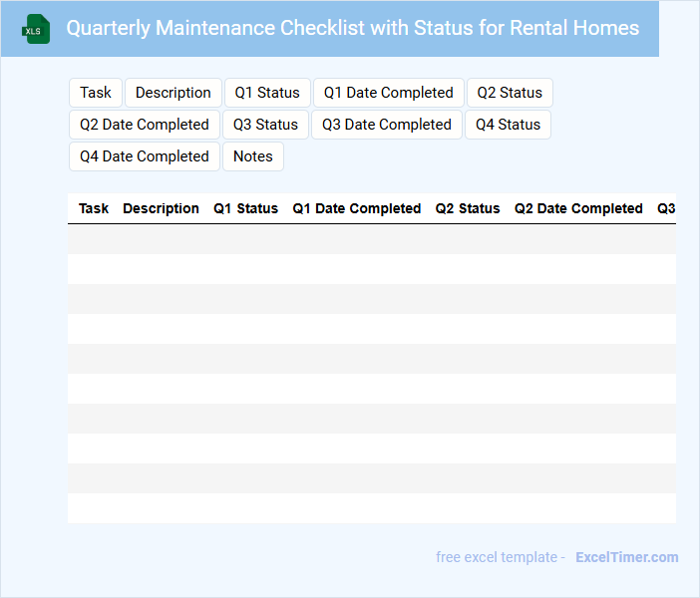This screenshot has width=700, height=598.
Task: Click the Q4 Date Completed tag
Action: click(145, 156)
